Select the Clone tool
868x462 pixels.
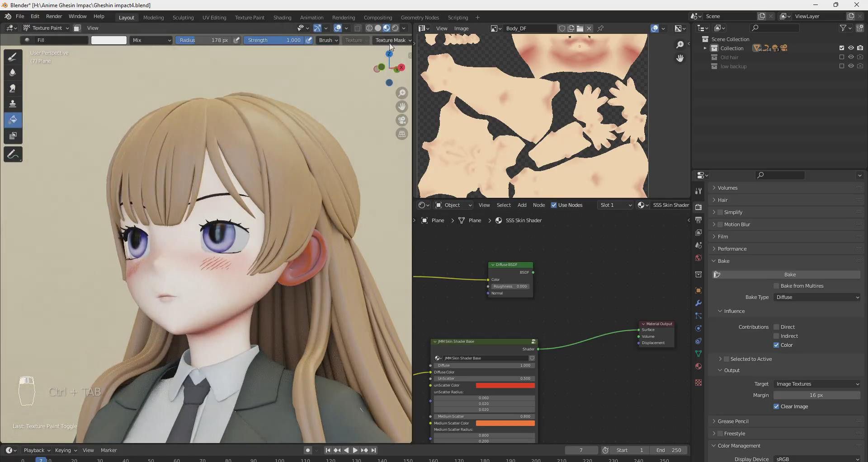tap(13, 104)
